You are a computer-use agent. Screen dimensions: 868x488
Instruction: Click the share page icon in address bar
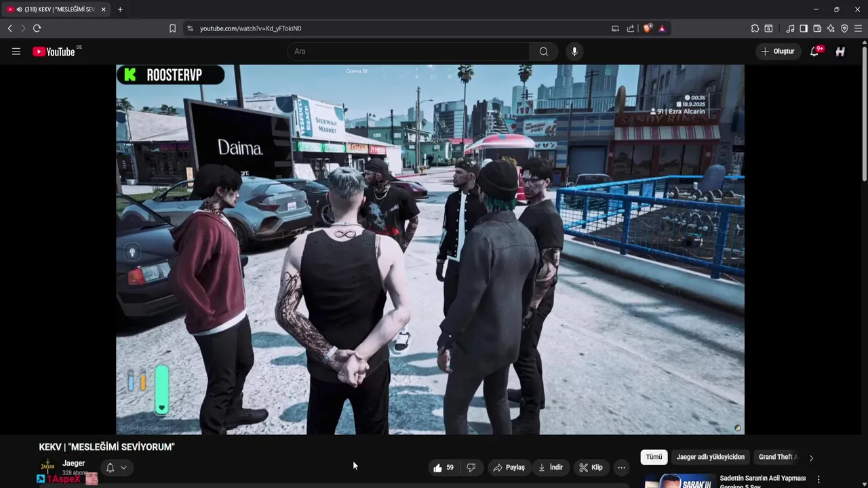coord(631,28)
